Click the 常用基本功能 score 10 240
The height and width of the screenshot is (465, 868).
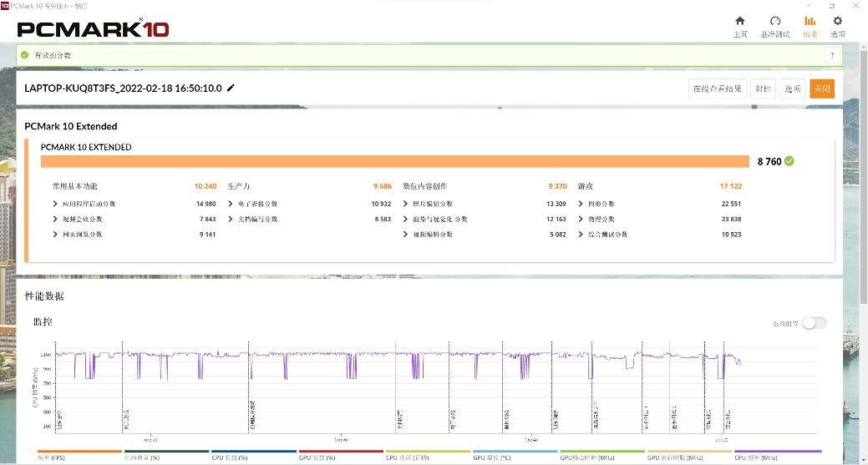(x=206, y=186)
